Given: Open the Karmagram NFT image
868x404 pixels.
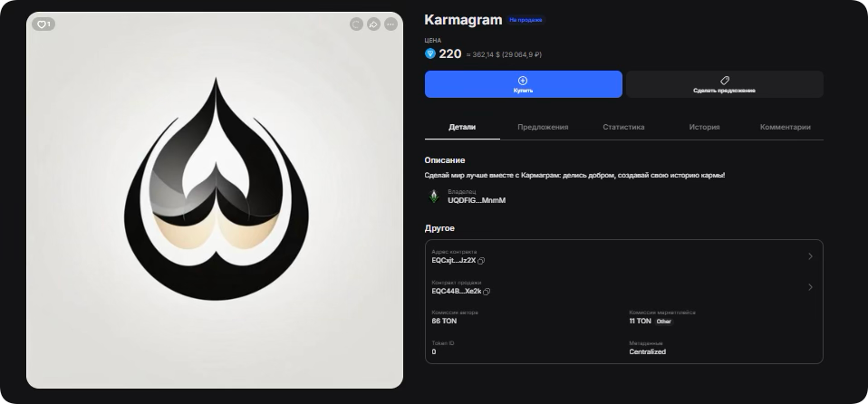Looking at the screenshot, I should 215,200.
